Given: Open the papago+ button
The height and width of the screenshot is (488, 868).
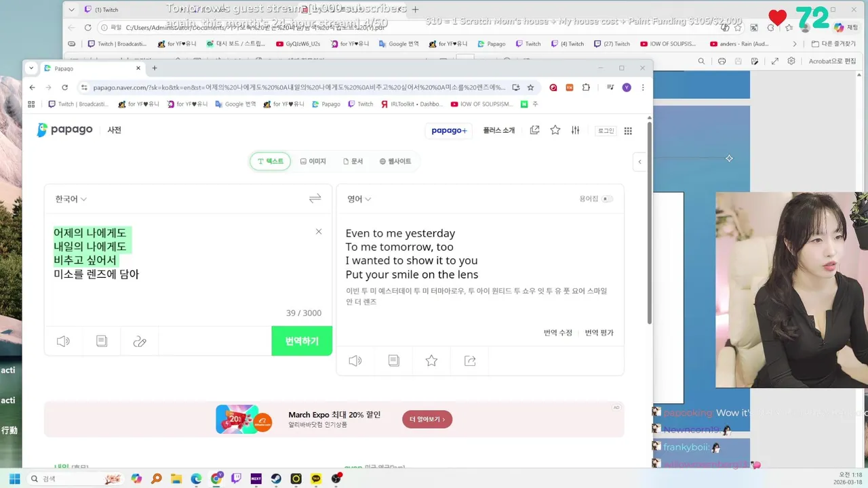Looking at the screenshot, I should point(450,131).
